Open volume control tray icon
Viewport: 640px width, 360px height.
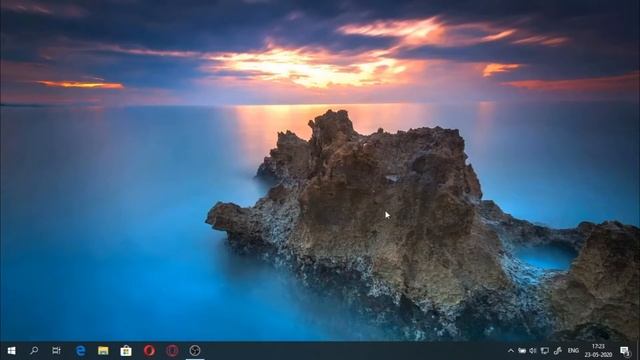point(533,351)
